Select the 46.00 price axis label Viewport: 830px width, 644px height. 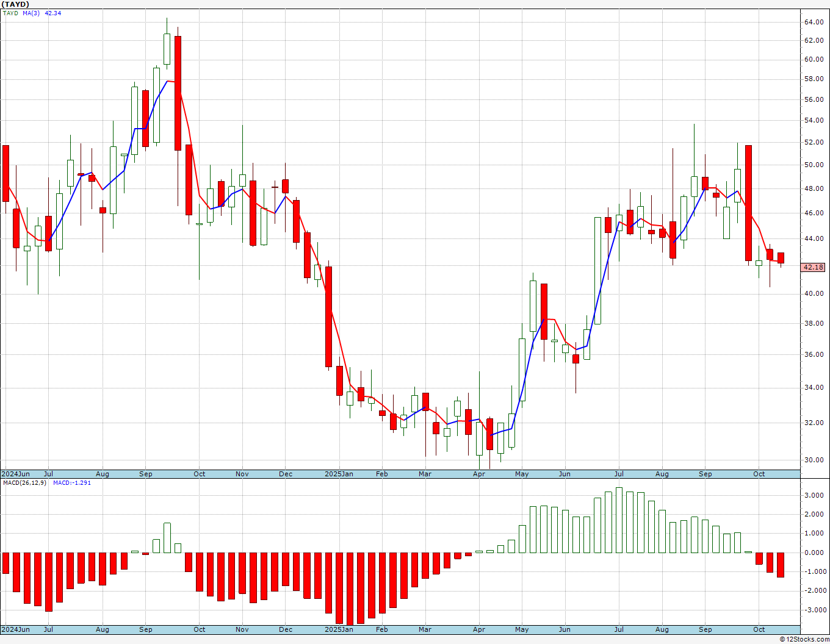click(x=814, y=213)
